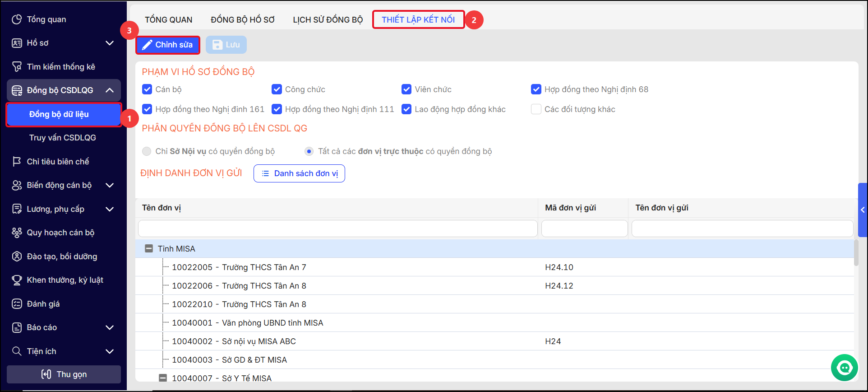Collapse Sở Y Tế MISA tree node
The image size is (868, 392).
click(x=163, y=378)
